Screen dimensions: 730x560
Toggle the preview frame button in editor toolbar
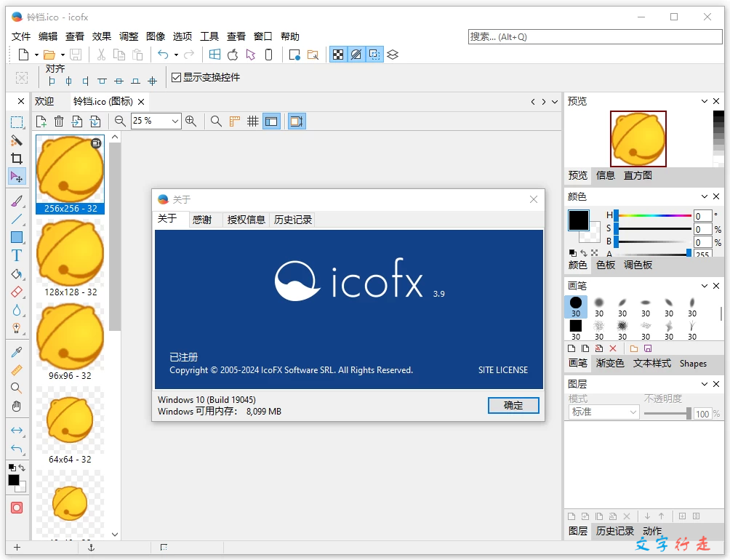click(x=297, y=121)
